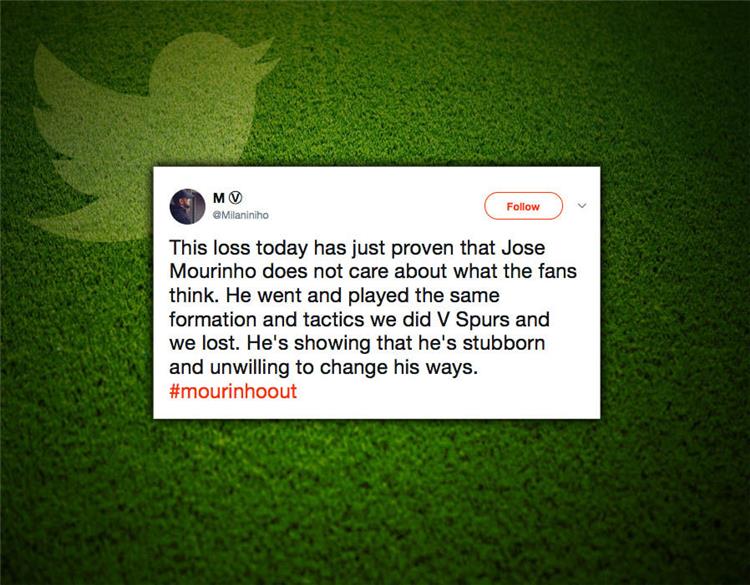Click the word 'think.' on the third line
Image resolution: width=750 pixels, height=585 pixels.
[x=193, y=295]
